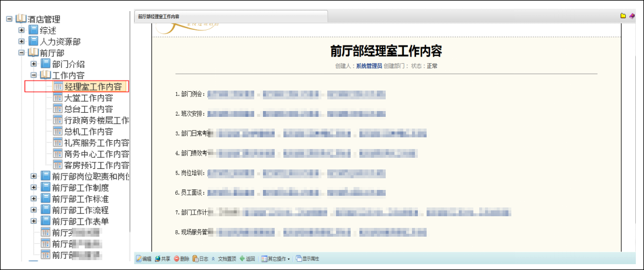Screen dimensions: 644x270
Task: Open the 其它操作 dropdown menu
Action: (275, 258)
